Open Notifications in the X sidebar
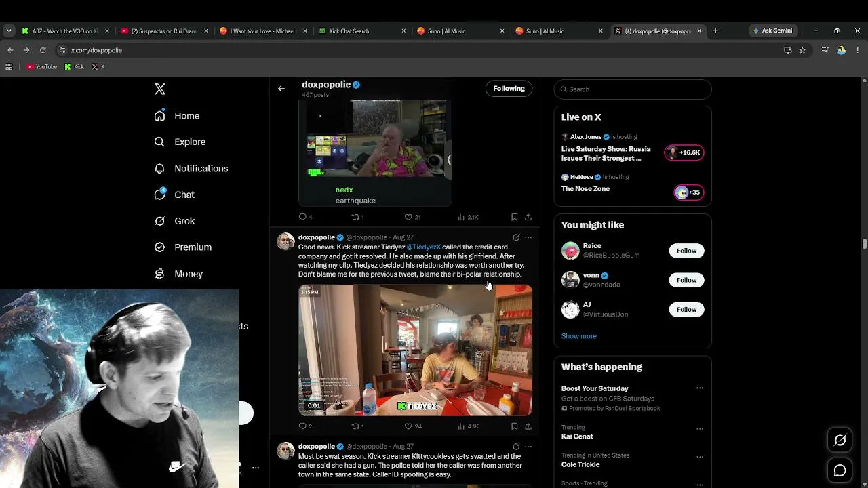This screenshot has width=868, height=488. click(x=191, y=168)
